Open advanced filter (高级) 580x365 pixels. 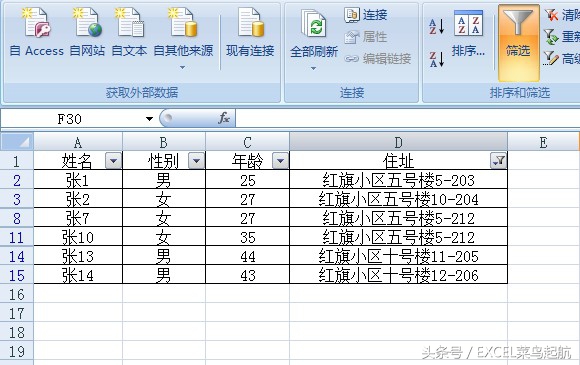pos(562,58)
